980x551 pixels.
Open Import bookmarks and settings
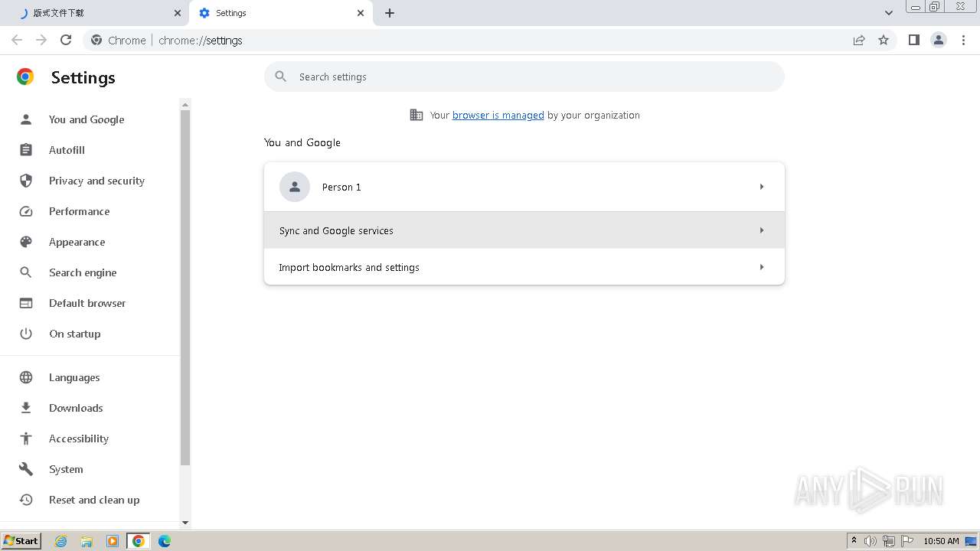coord(524,267)
